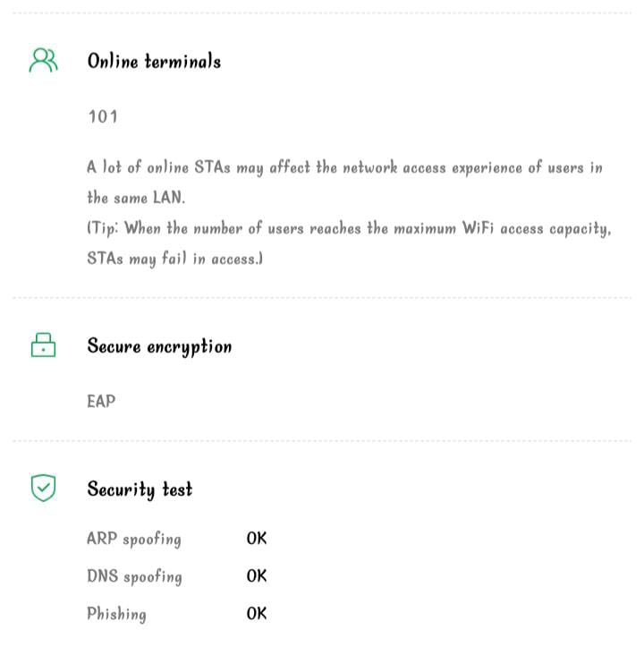Click the 'STAs may fail in access' line
The height and width of the screenshot is (647, 644).
[174, 259]
